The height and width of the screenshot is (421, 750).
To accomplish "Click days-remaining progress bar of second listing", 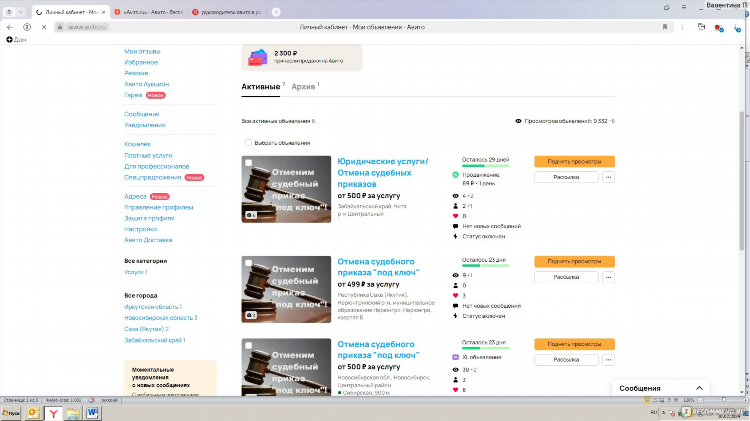I will click(x=485, y=266).
